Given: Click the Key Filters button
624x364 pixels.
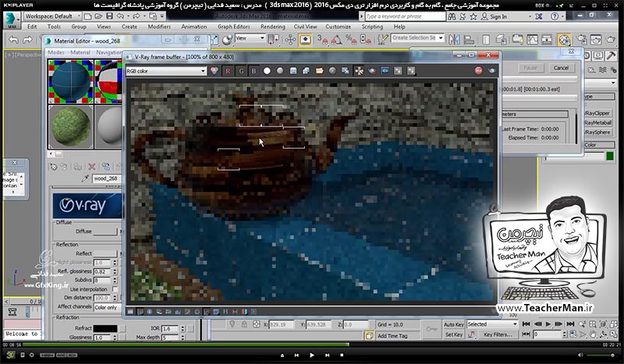Looking at the screenshot, I should 498,334.
